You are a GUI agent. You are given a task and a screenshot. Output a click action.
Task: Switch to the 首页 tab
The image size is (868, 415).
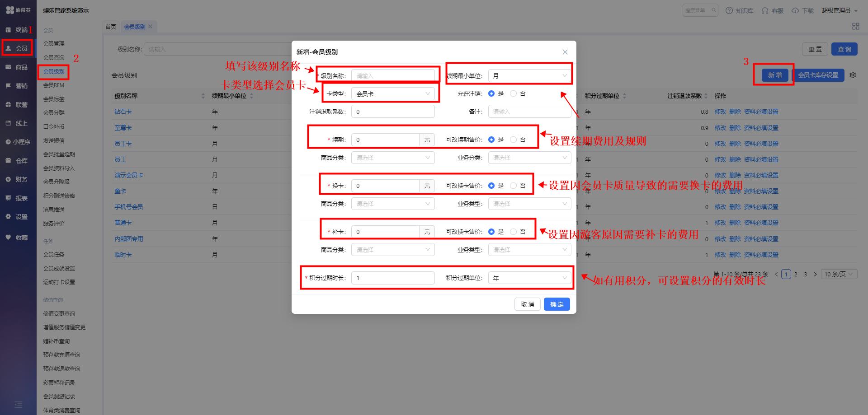[x=111, y=27]
